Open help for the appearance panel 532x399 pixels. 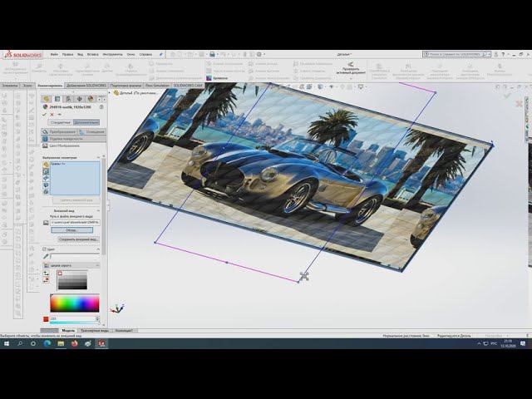[x=101, y=107]
